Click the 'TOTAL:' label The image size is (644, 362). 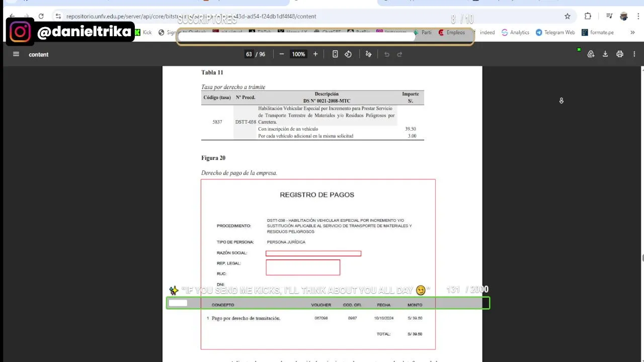[x=384, y=334]
